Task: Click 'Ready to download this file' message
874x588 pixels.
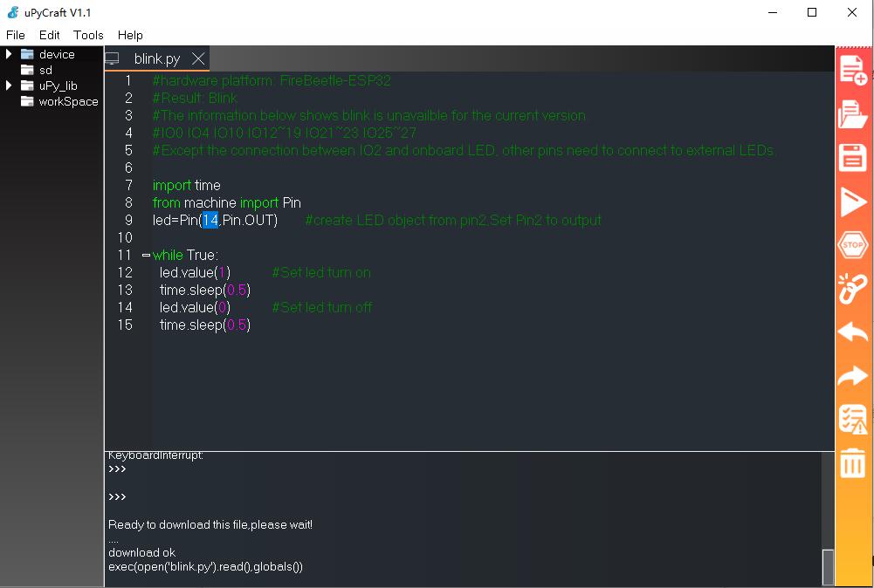Action: point(210,524)
